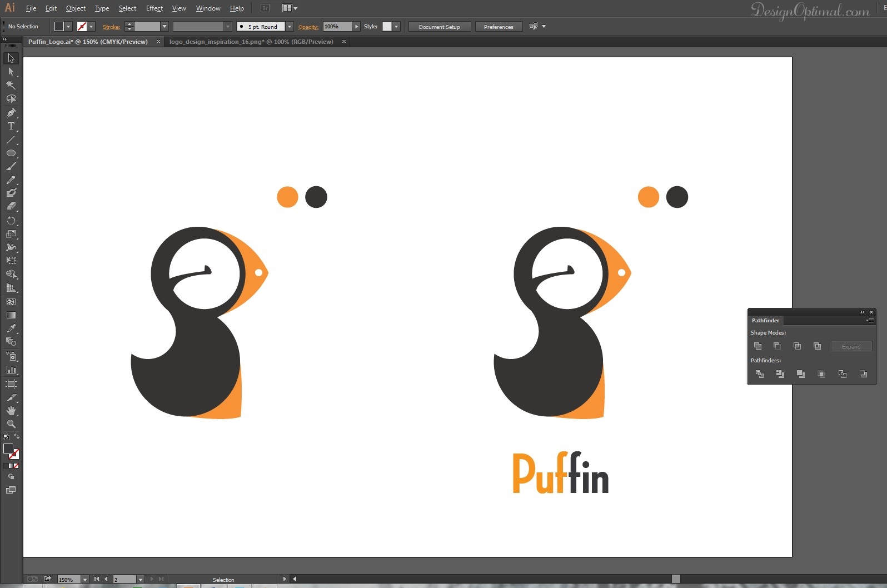The image size is (887, 588).
Task: Switch to logo_design_inspiration_16.png tab
Action: 251,42
